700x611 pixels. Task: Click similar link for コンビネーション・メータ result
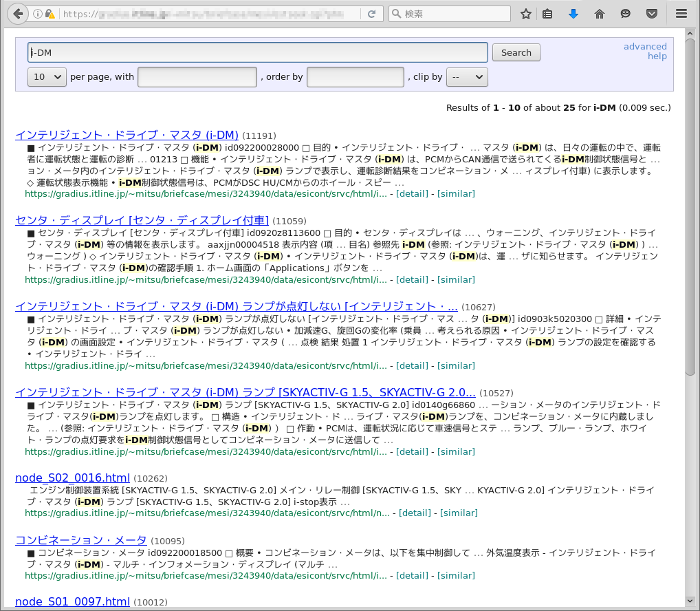(x=456, y=575)
